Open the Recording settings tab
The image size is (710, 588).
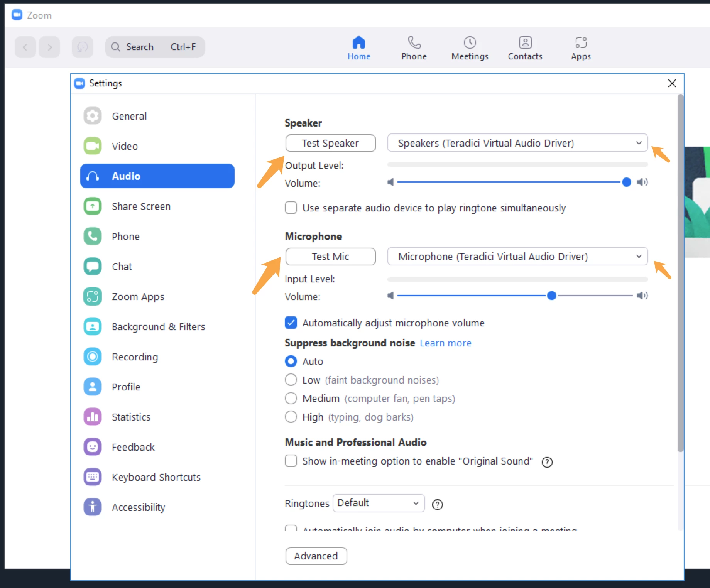pyautogui.click(x=157, y=357)
